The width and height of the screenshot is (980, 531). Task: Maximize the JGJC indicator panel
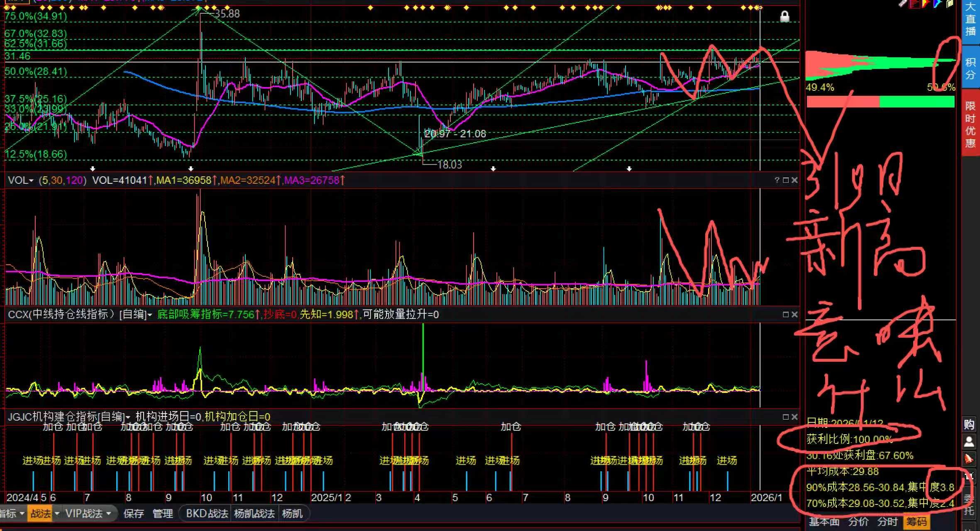[x=786, y=417]
